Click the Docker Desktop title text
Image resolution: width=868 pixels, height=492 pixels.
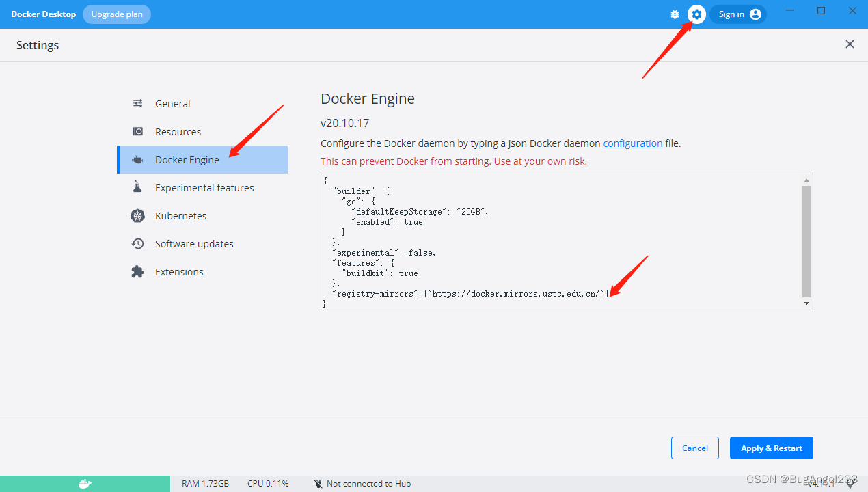[43, 14]
